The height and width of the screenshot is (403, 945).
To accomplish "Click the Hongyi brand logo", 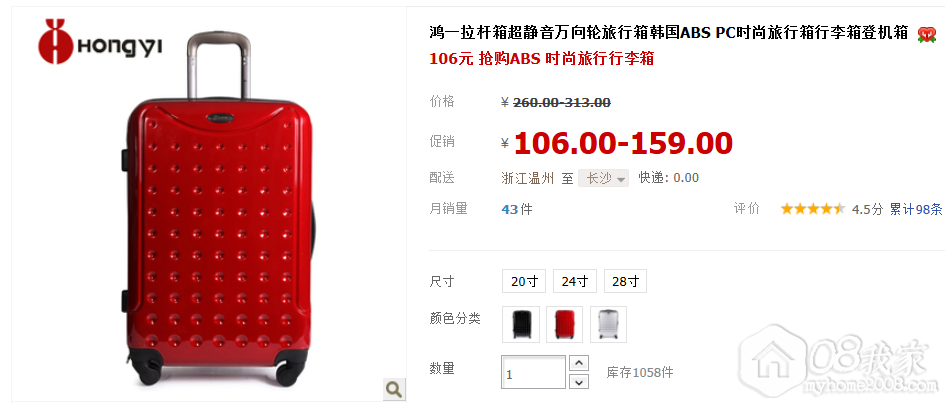I will [x=99, y=42].
